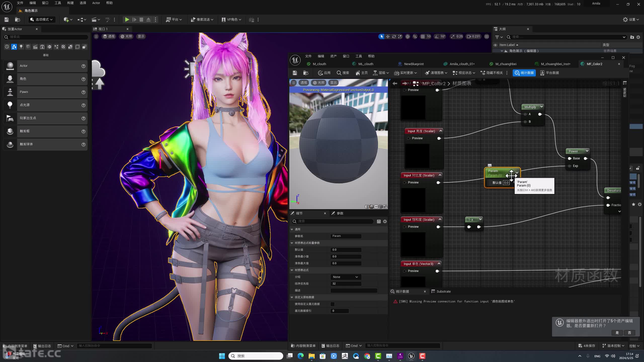Click Apply button in material editor
Screen dimensions: 644x362
tap(324, 73)
